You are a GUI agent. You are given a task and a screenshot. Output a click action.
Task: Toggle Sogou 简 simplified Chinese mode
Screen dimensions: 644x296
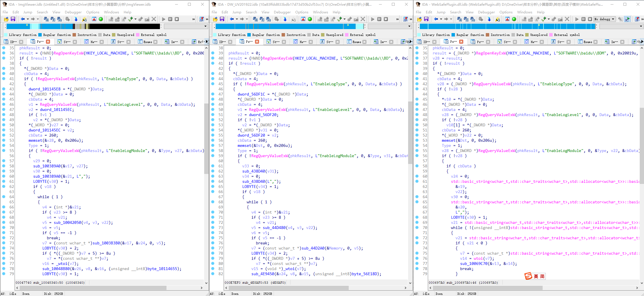coord(542,276)
